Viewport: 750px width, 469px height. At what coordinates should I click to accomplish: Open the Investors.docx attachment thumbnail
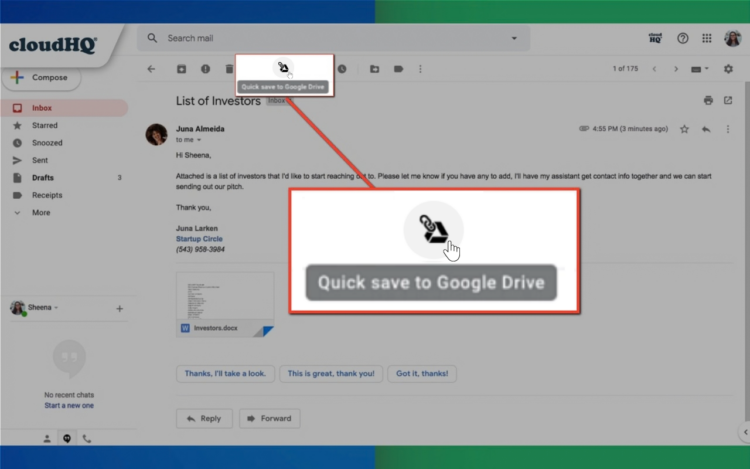pos(225,305)
